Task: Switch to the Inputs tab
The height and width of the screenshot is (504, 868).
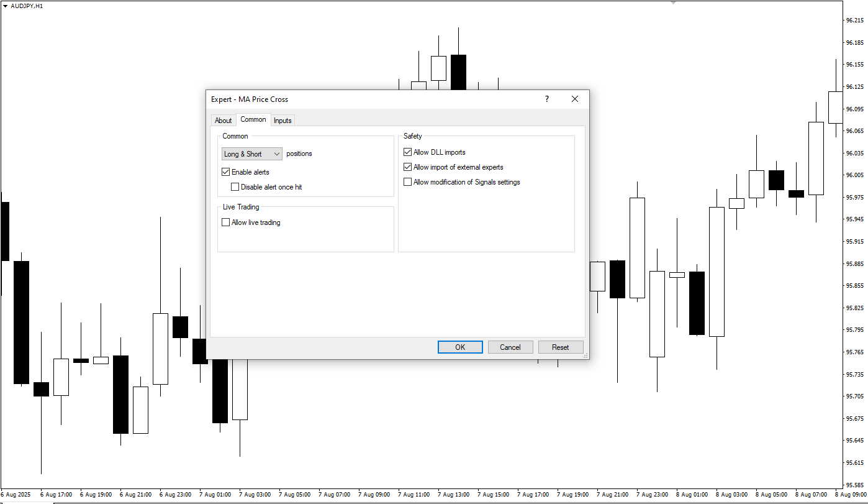Action: [x=283, y=120]
